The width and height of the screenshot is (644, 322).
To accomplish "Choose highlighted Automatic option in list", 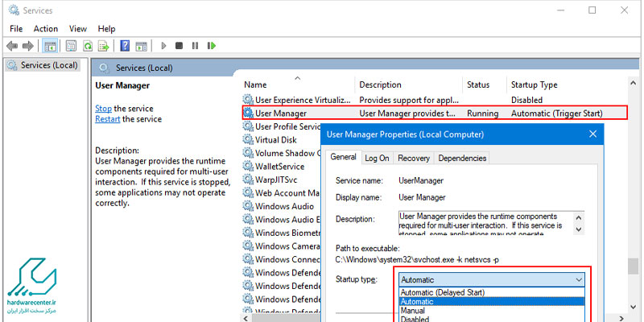I will pyautogui.click(x=491, y=301).
